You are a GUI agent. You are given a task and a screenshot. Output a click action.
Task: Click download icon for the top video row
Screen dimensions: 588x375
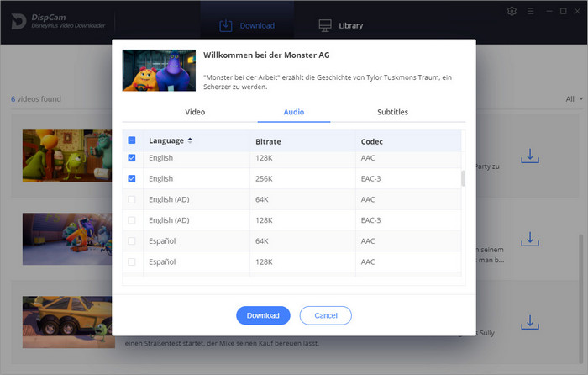[x=529, y=156]
